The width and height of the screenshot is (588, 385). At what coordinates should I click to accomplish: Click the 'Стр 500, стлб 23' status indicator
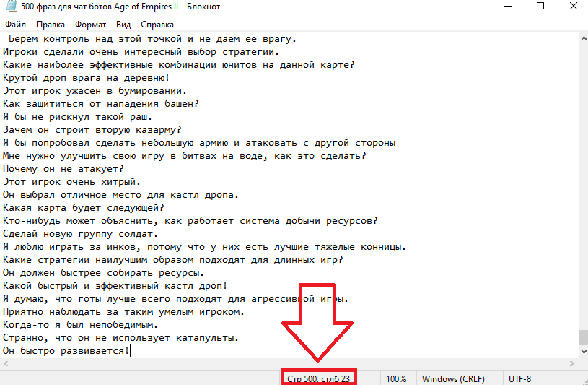click(x=318, y=378)
